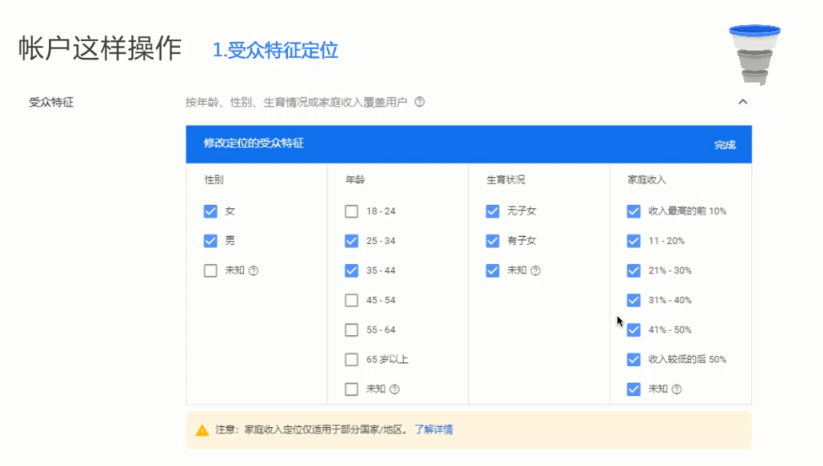Uncheck the 35 - 44 age checkbox
Screen dimensions: 823x466
pyautogui.click(x=352, y=270)
